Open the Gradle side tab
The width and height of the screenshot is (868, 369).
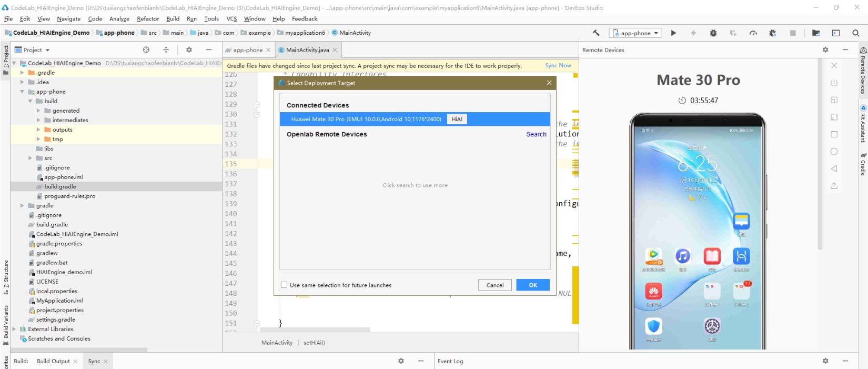tap(863, 164)
